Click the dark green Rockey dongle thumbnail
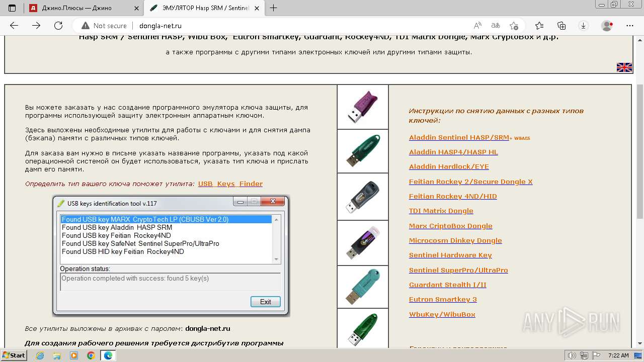Screen dimensions: 644x362 pyautogui.click(x=363, y=151)
